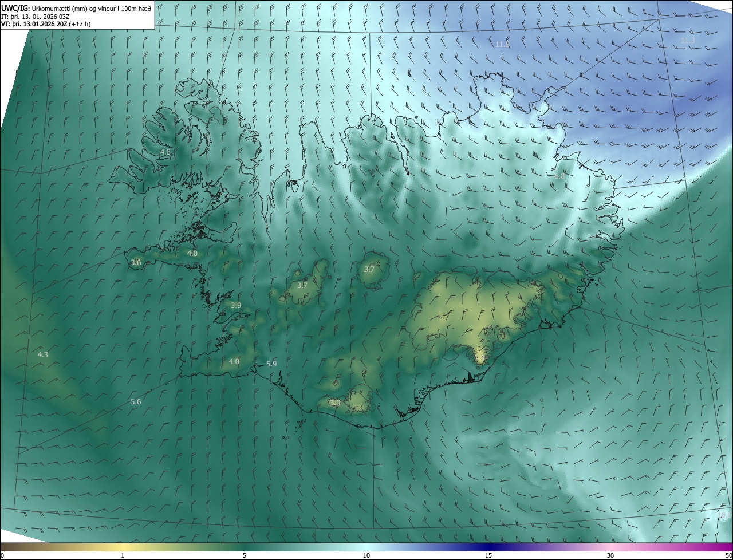Screen dimensions: 733x560
Task: Click the 3.9 value label on the map
Action: coord(236,306)
